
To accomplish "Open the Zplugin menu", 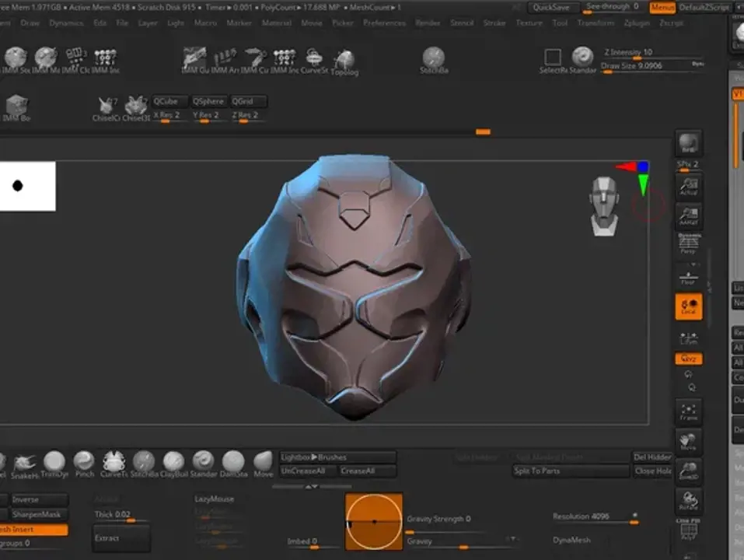I will click(637, 23).
